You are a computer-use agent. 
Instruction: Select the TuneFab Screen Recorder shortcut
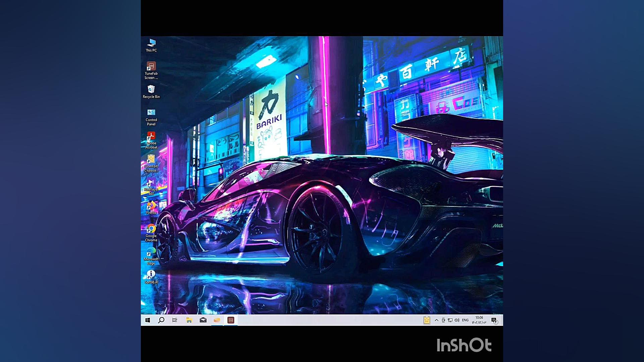[151, 71]
